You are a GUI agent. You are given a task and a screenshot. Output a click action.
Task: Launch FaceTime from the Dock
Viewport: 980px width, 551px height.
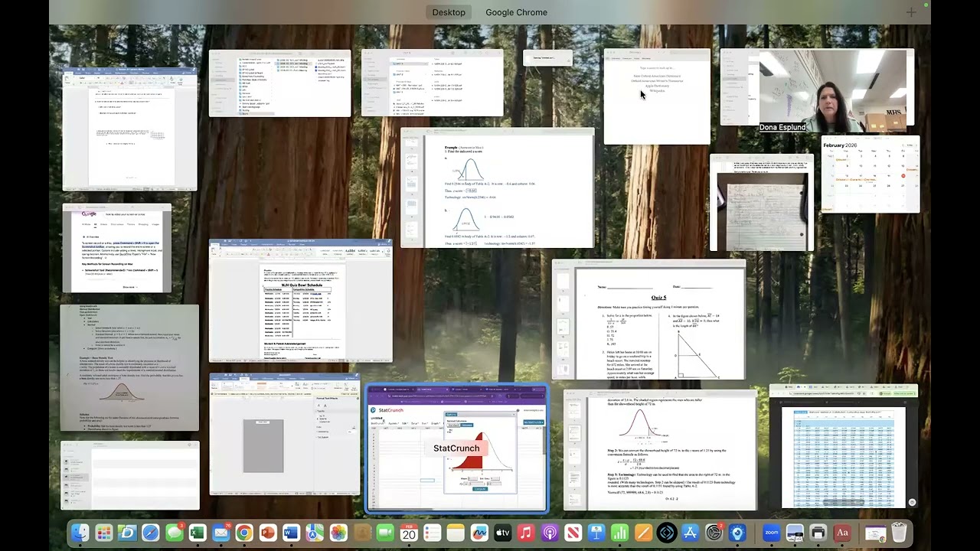[385, 533]
